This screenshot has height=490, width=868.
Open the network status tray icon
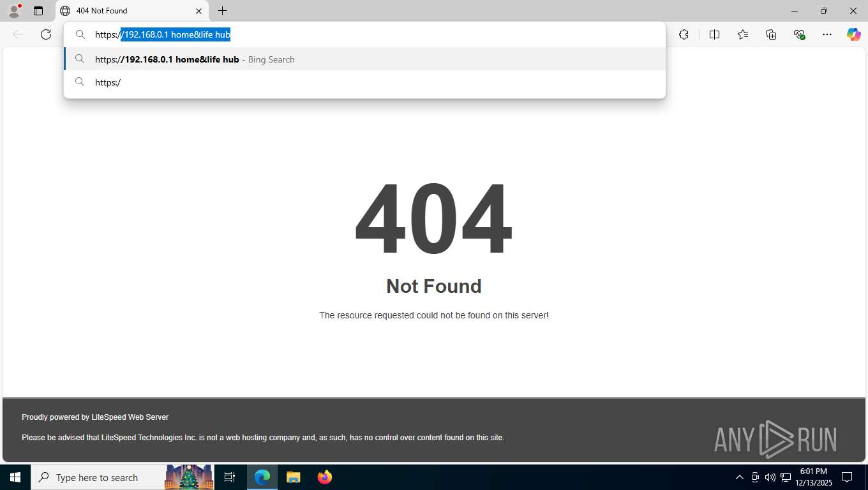[x=786, y=477]
